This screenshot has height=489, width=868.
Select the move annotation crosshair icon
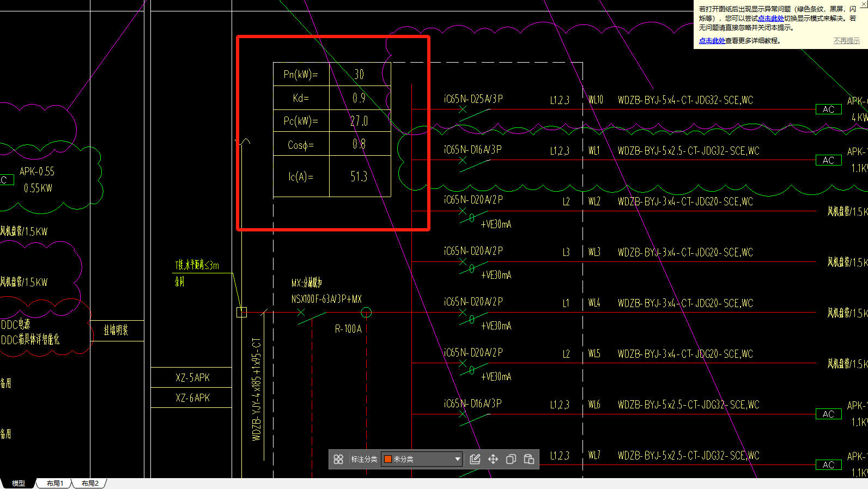[493, 459]
